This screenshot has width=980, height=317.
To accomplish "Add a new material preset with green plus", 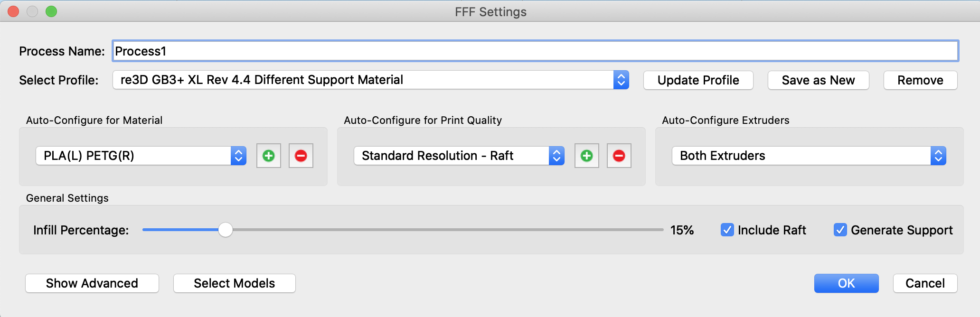I will point(269,156).
